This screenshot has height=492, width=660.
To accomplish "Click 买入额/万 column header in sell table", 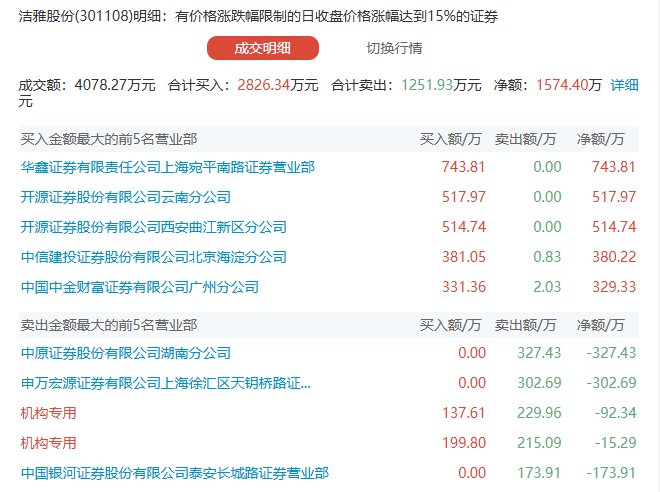I will tap(450, 325).
